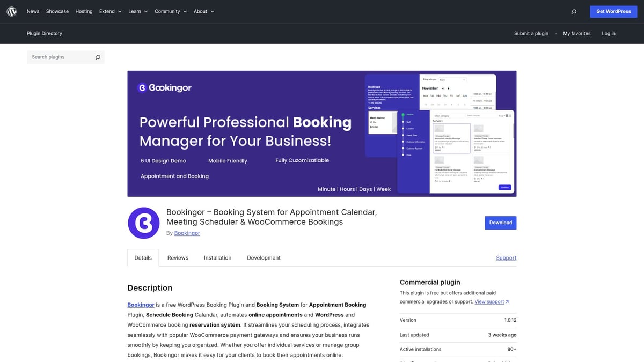Click the Download button

tap(500, 223)
